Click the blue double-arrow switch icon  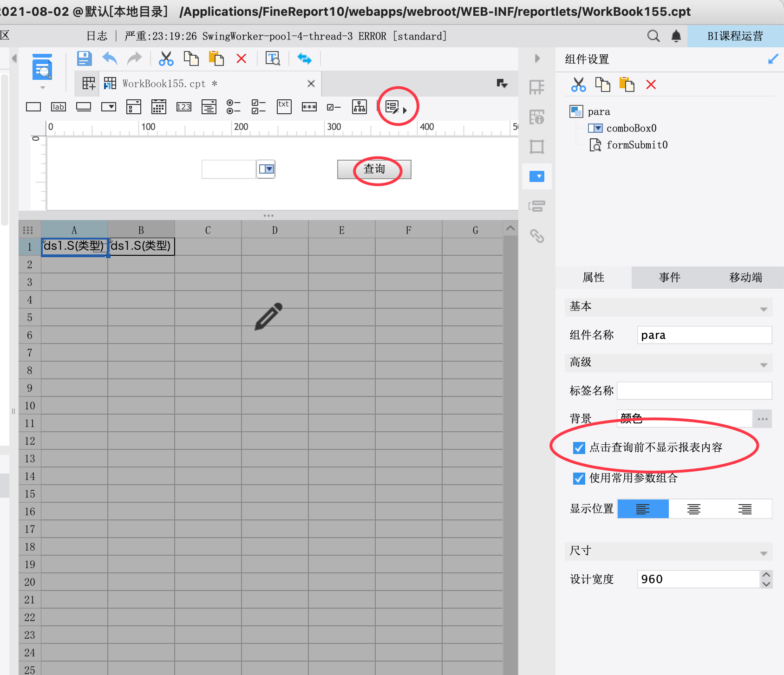pyautogui.click(x=304, y=58)
